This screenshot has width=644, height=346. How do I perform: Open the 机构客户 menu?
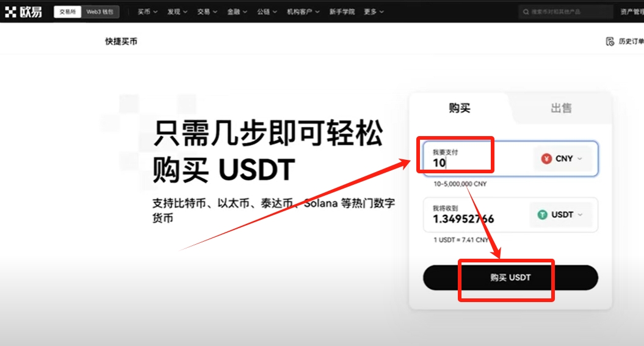pos(303,12)
